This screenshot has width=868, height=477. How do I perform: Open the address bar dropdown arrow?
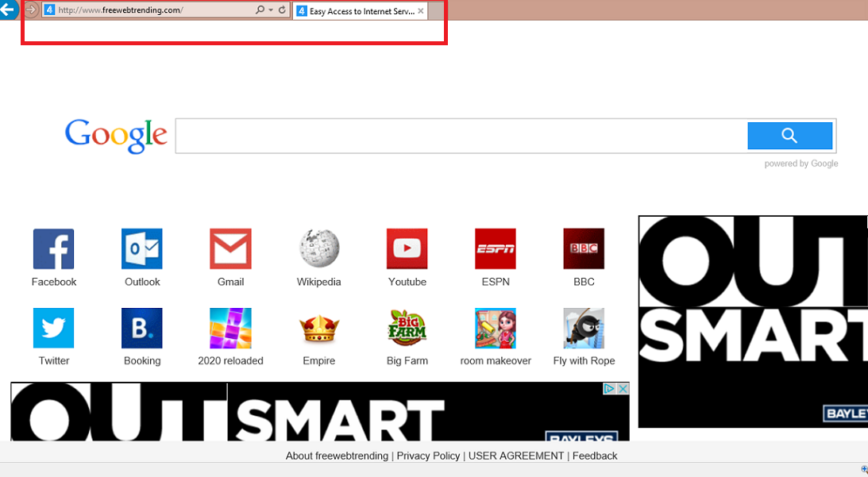point(271,10)
